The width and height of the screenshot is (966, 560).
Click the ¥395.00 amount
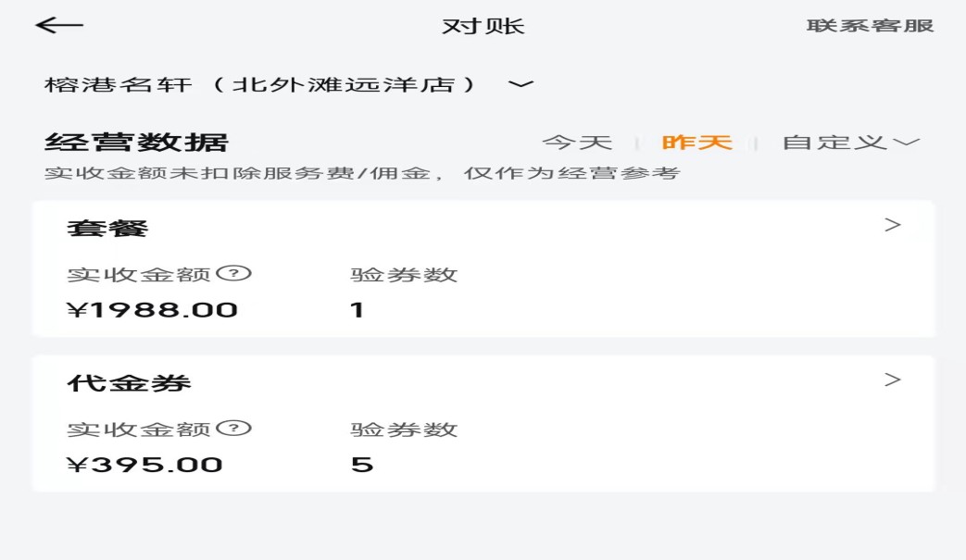145,465
